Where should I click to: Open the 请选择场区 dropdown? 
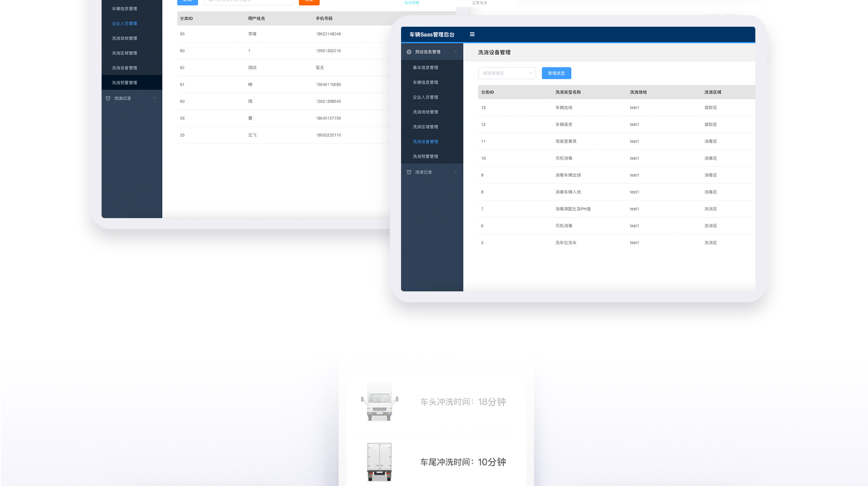click(x=506, y=73)
